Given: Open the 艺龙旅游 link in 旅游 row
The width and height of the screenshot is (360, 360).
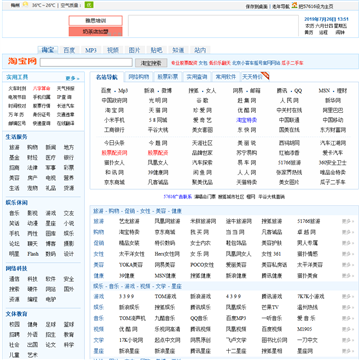Looking at the screenshot, I should [129, 221].
